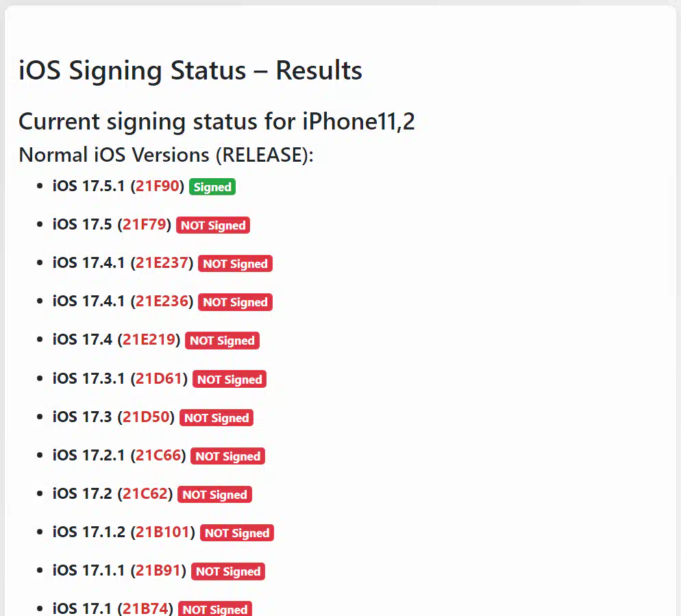Click NOT Signed badge next to iOS 17.5
Image resolution: width=681 pixels, height=616 pixels.
[x=213, y=225]
